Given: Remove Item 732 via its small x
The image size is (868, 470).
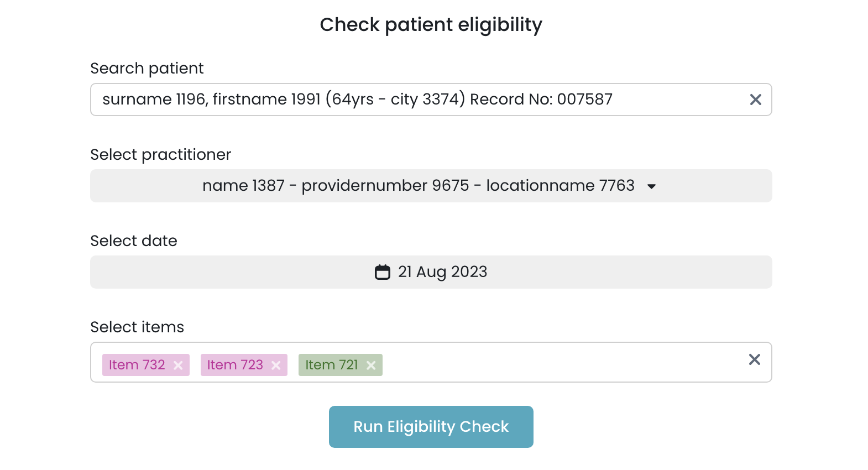Looking at the screenshot, I should pos(178,365).
